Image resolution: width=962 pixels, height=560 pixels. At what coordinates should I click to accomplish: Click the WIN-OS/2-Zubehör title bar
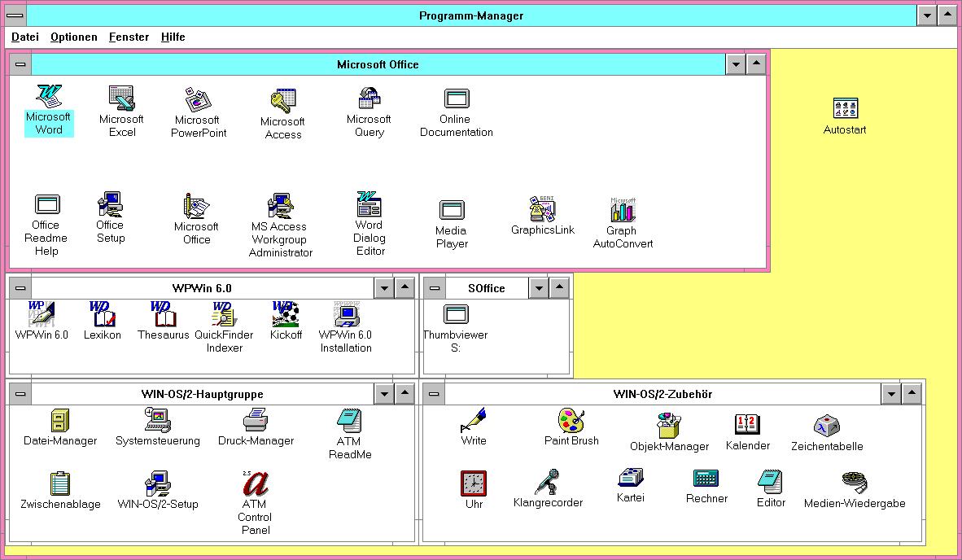point(663,394)
